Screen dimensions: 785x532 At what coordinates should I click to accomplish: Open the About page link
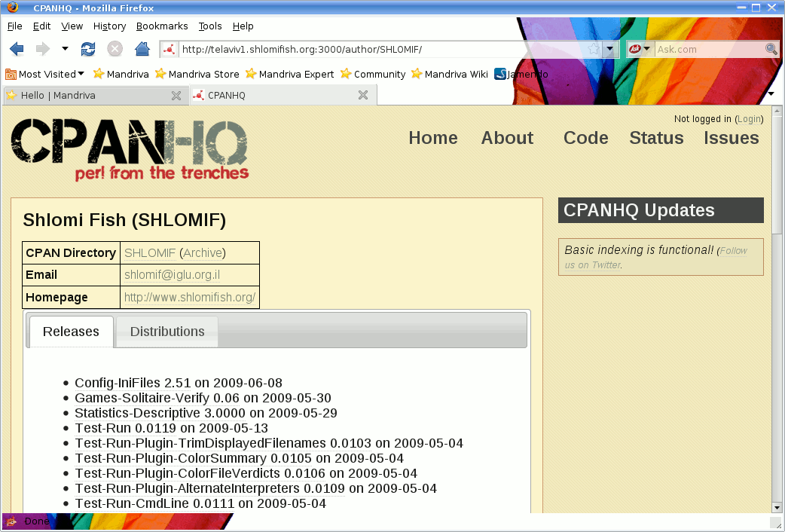(507, 138)
